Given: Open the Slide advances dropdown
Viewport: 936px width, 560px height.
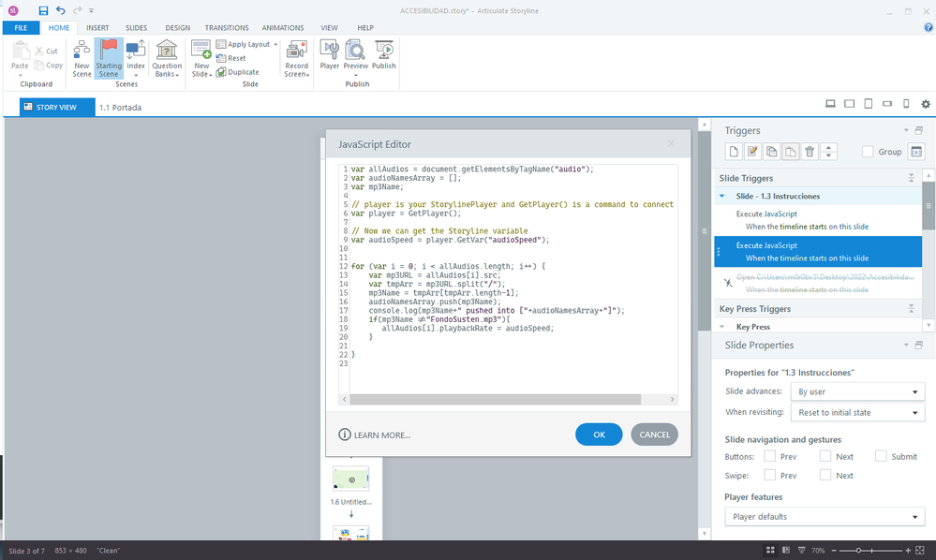Looking at the screenshot, I should 856,391.
